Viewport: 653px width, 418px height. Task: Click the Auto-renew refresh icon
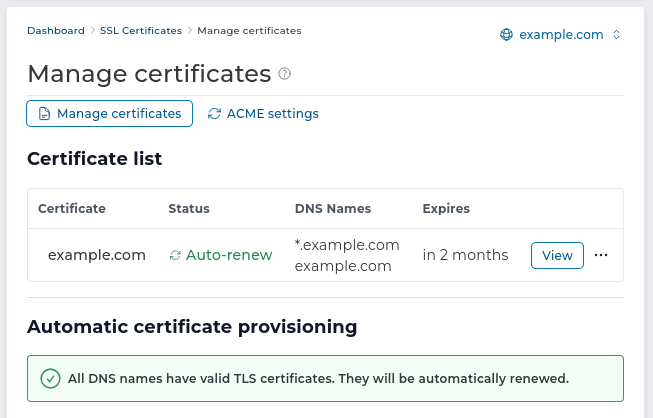(175, 255)
